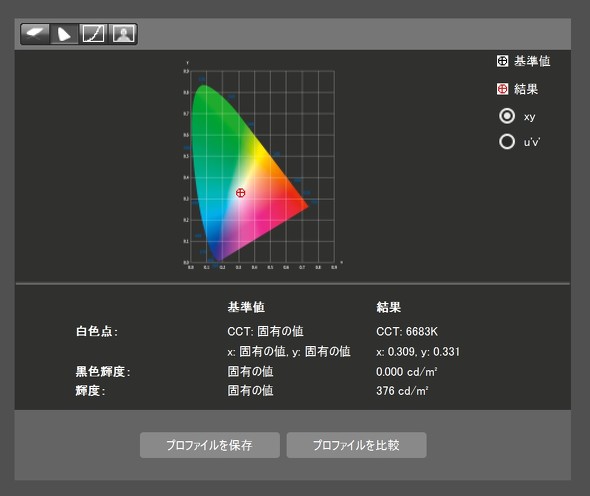590x496 pixels.
Task: Click the 固有の値 reference in 黒色輝度 row
Action: pyautogui.click(x=250, y=372)
